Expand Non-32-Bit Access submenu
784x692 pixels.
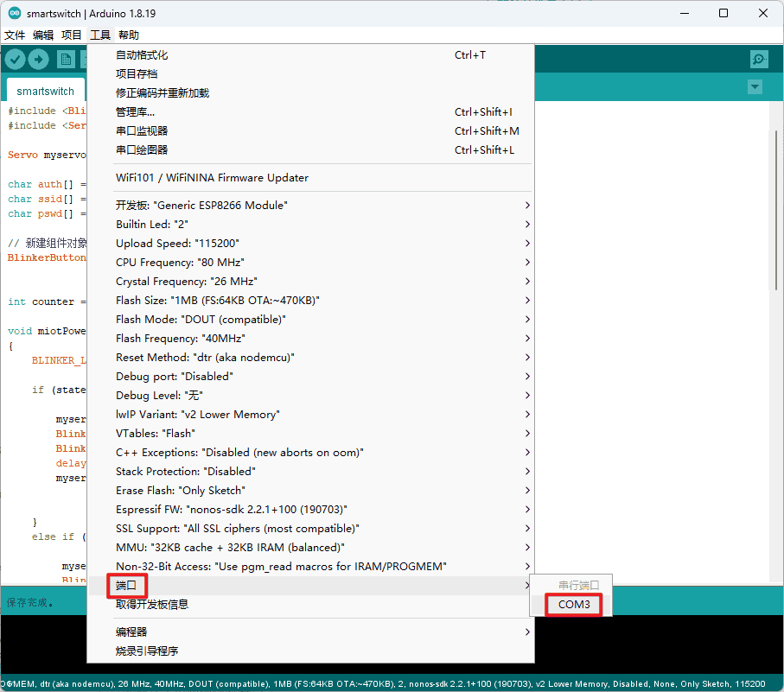[310, 566]
